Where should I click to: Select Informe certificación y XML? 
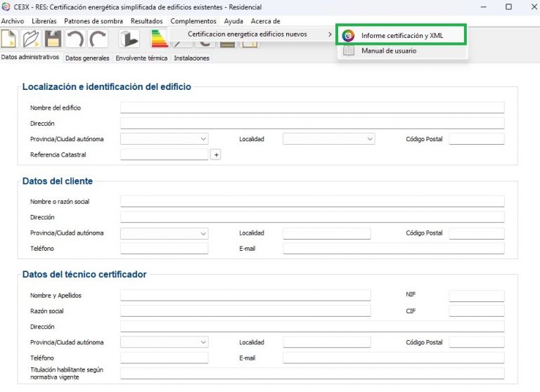click(x=401, y=35)
